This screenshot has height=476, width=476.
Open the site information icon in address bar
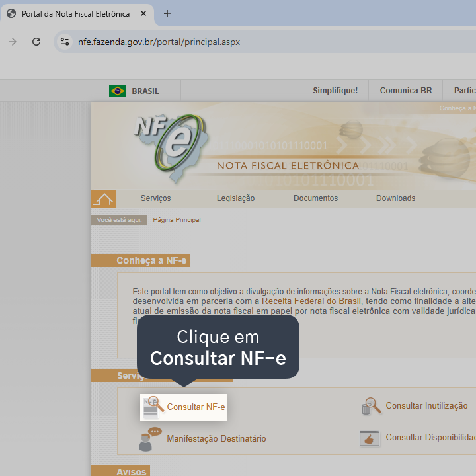(65, 42)
